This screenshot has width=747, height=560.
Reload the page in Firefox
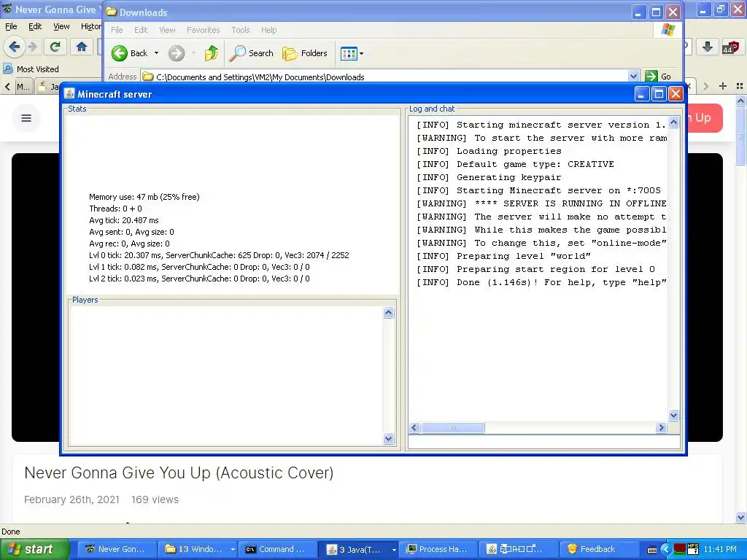pos(55,47)
